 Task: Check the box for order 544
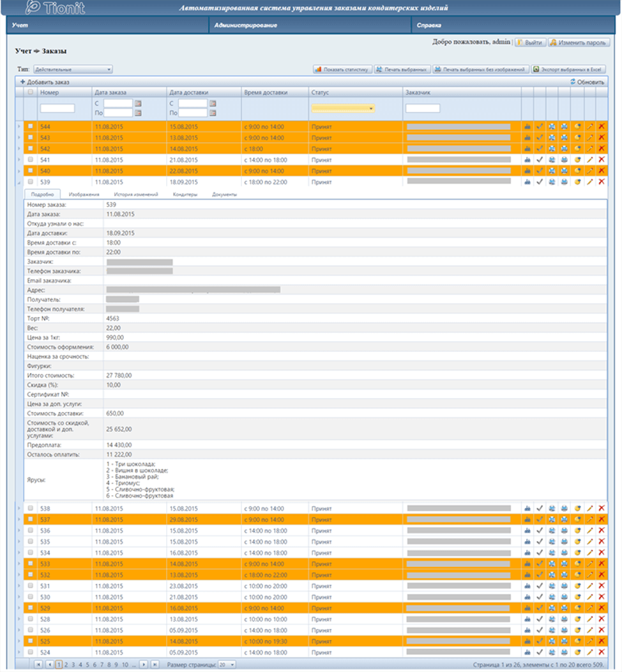tap(31, 126)
